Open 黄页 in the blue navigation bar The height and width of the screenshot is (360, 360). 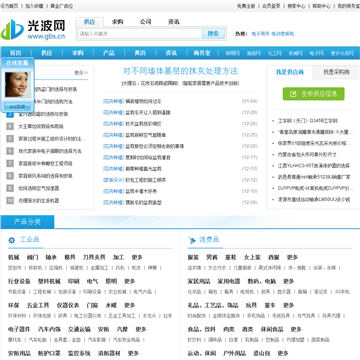tap(140, 53)
